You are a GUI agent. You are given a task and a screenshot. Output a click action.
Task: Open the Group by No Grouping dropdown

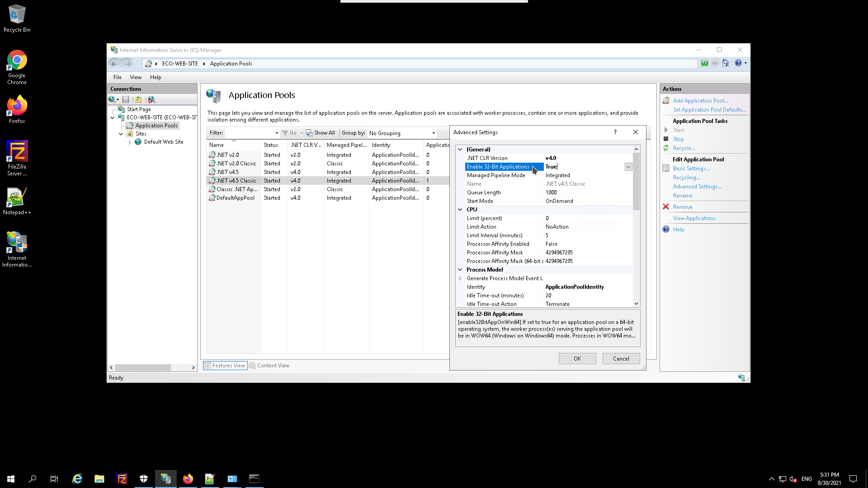click(x=402, y=133)
